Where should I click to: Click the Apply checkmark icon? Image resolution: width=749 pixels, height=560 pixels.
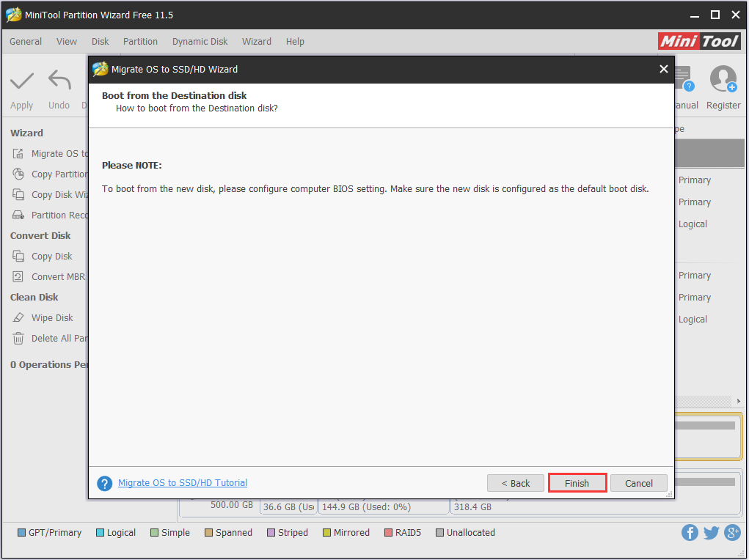coord(22,81)
